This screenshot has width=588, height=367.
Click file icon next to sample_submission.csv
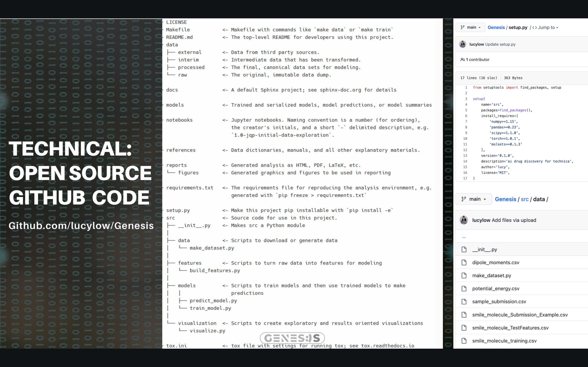(464, 302)
